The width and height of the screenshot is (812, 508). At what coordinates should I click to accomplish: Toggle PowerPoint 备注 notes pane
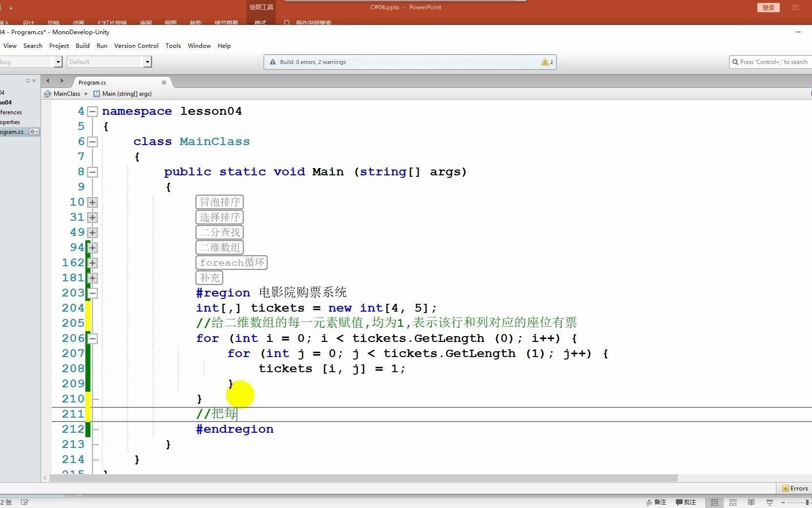coord(656,502)
